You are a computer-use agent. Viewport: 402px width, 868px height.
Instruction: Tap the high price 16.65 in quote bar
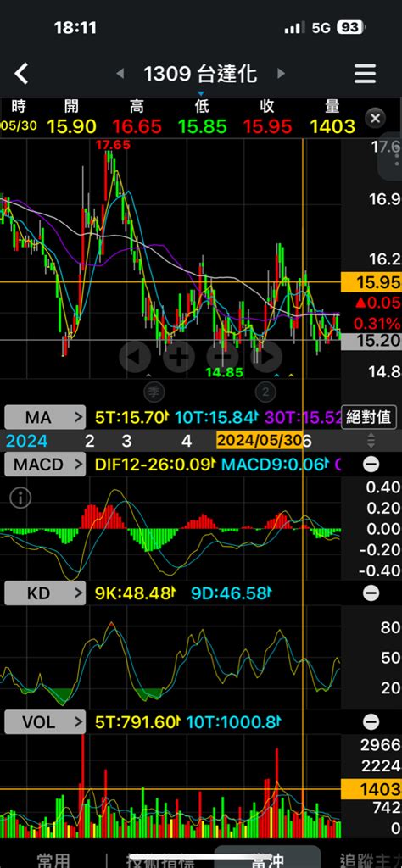coord(137,126)
